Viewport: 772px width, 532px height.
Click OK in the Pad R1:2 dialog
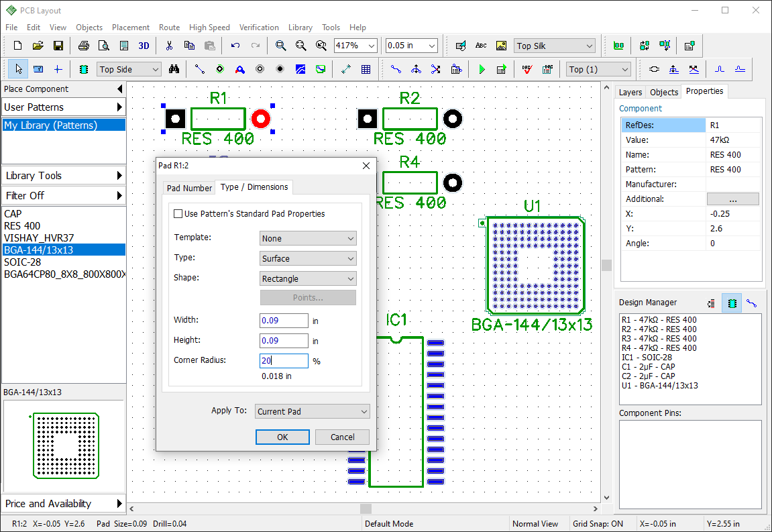[x=282, y=437]
